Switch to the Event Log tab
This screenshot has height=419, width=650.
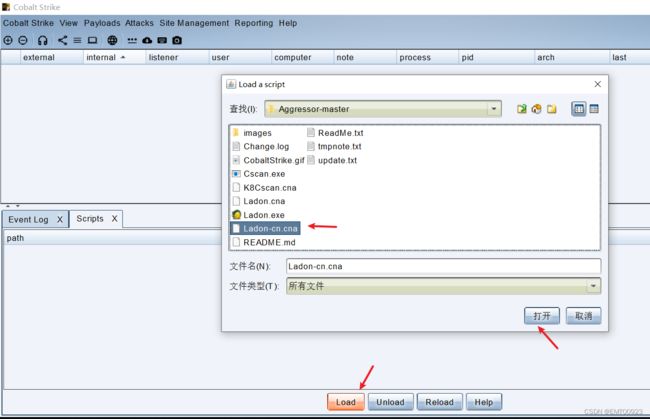point(28,219)
